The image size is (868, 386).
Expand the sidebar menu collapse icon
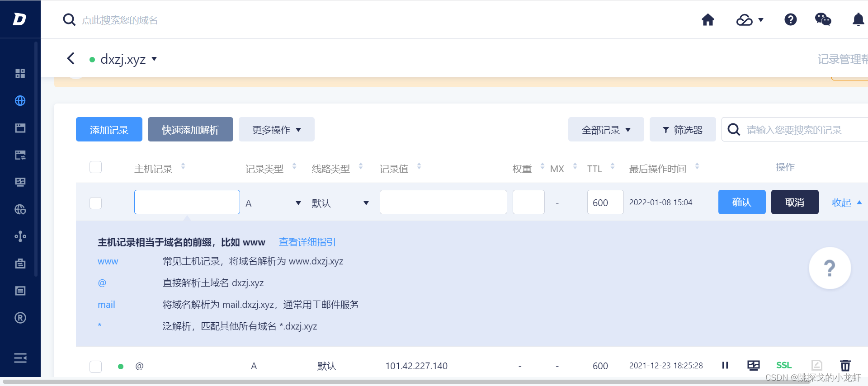click(20, 358)
